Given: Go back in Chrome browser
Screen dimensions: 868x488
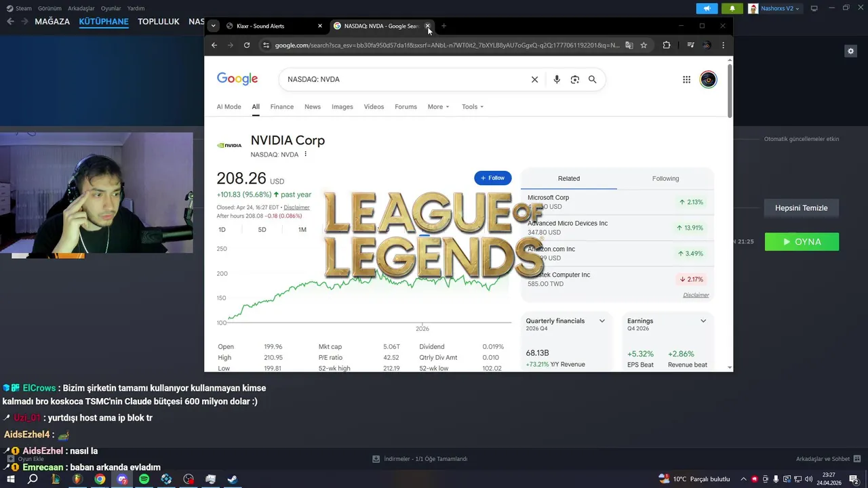Looking at the screenshot, I should pos(214,45).
